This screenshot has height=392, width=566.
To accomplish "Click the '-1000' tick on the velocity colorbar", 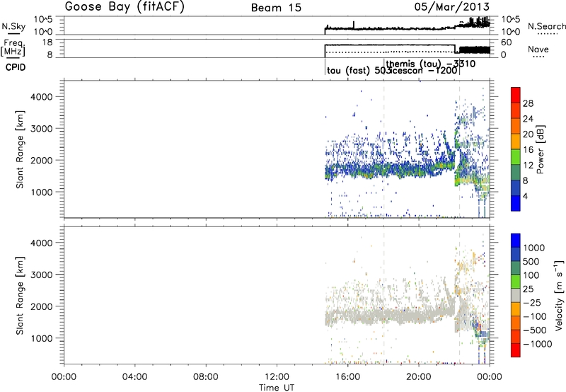I will click(x=537, y=344).
